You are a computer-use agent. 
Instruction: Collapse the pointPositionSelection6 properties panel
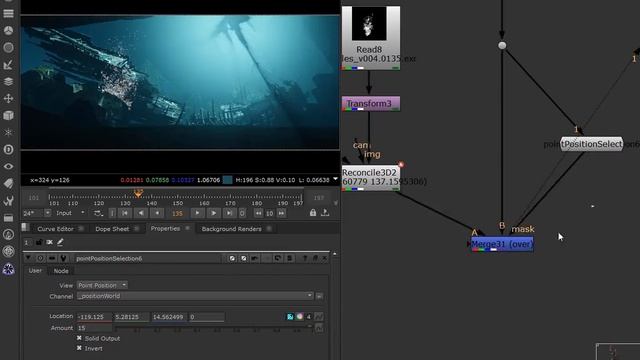tap(28, 258)
